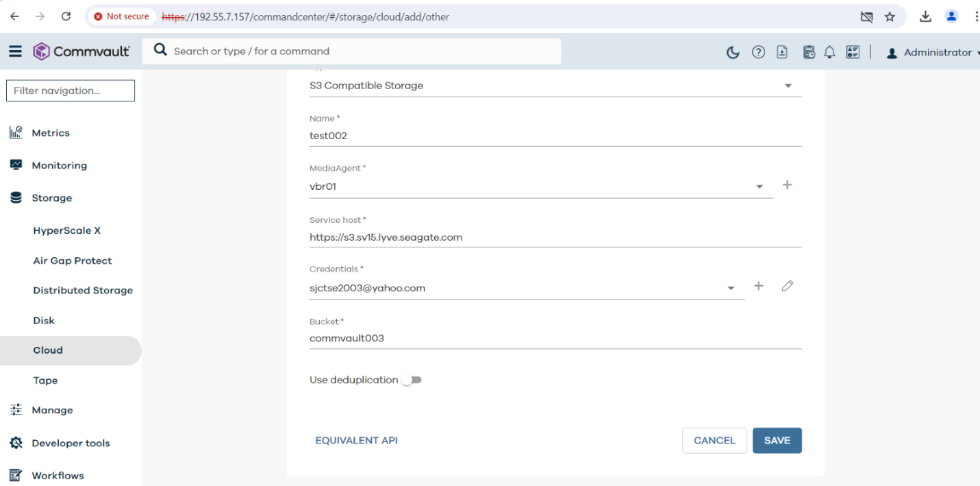Open the download document icon in Commvault header
Image resolution: width=980 pixels, height=486 pixels.
[782, 52]
